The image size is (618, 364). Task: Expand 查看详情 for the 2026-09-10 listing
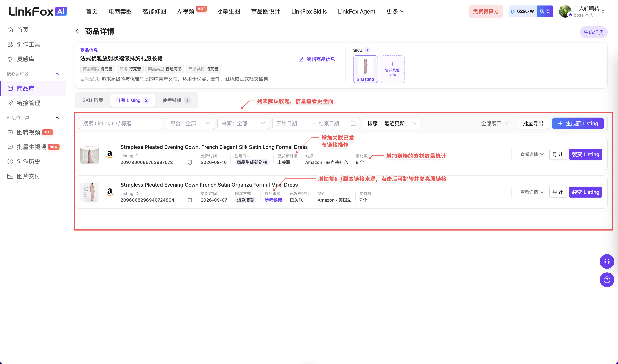532,154
